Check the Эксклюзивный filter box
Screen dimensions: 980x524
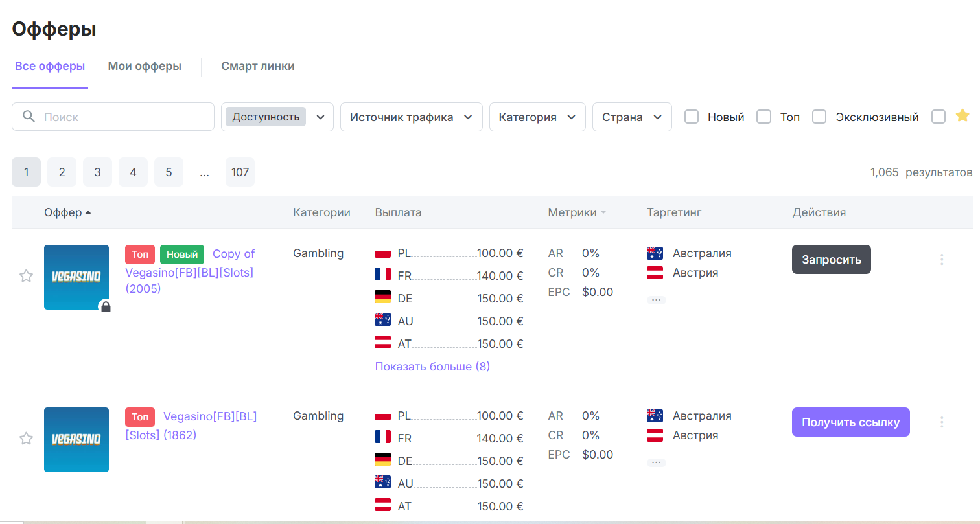tap(819, 117)
